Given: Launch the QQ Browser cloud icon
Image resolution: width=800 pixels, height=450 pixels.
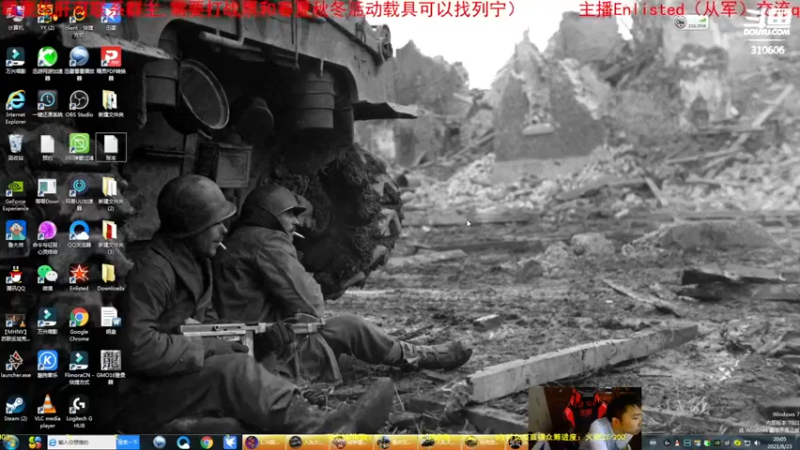Looking at the screenshot, I should (79, 234).
